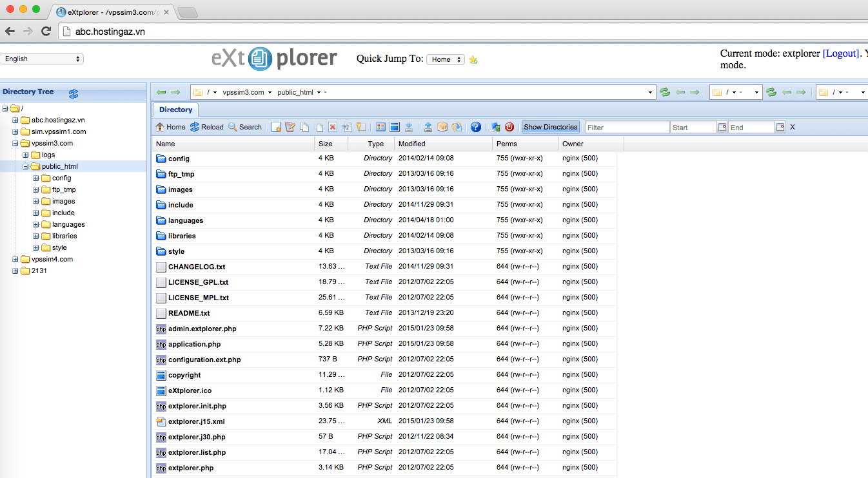868x478 pixels.
Task: Click the Logout link
Action: 841,53
